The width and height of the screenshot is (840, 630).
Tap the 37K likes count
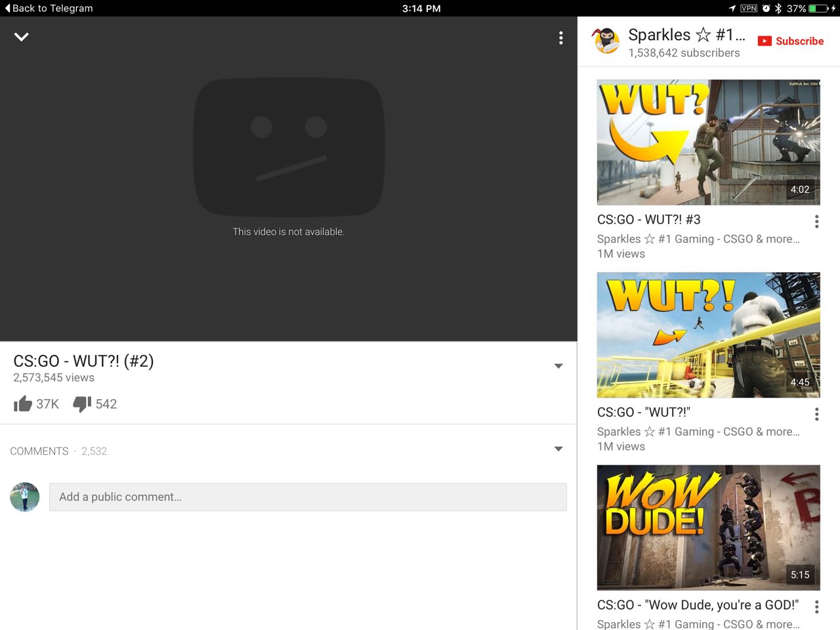[47, 404]
